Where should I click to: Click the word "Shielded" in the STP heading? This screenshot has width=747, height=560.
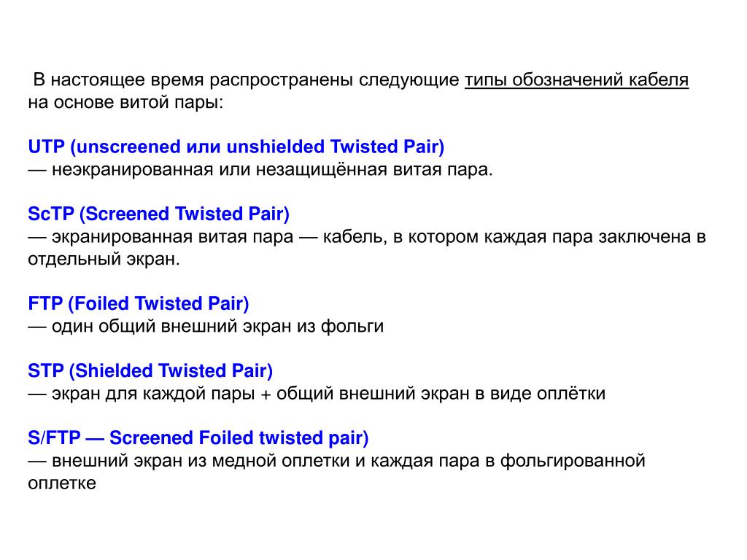coord(113,370)
